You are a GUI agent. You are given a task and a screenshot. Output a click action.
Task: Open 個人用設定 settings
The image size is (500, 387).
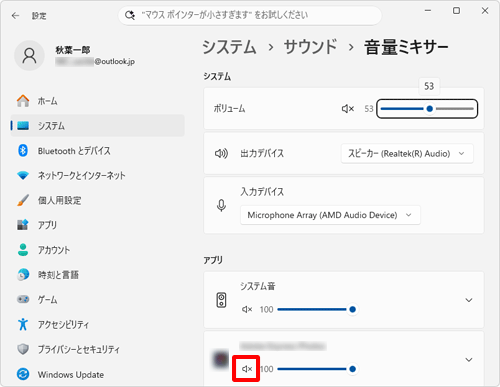98,200
